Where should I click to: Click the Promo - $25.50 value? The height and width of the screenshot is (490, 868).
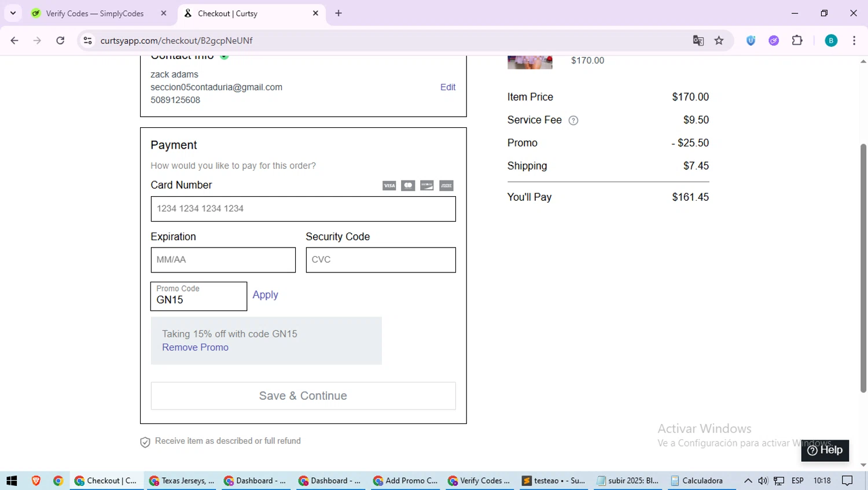[x=690, y=143]
